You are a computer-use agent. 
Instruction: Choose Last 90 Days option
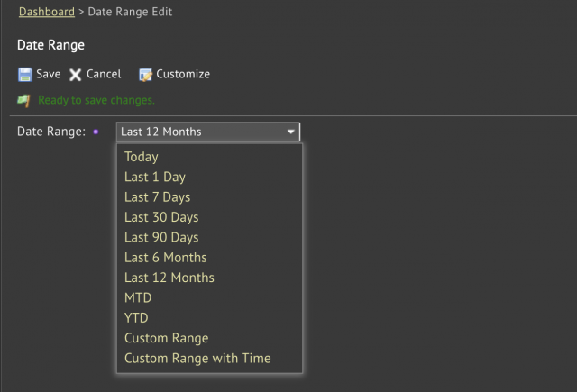coord(161,237)
